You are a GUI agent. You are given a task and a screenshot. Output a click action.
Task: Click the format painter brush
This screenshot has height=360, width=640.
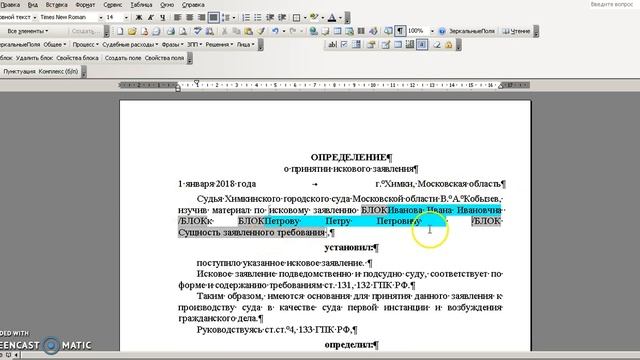[x=261, y=31]
